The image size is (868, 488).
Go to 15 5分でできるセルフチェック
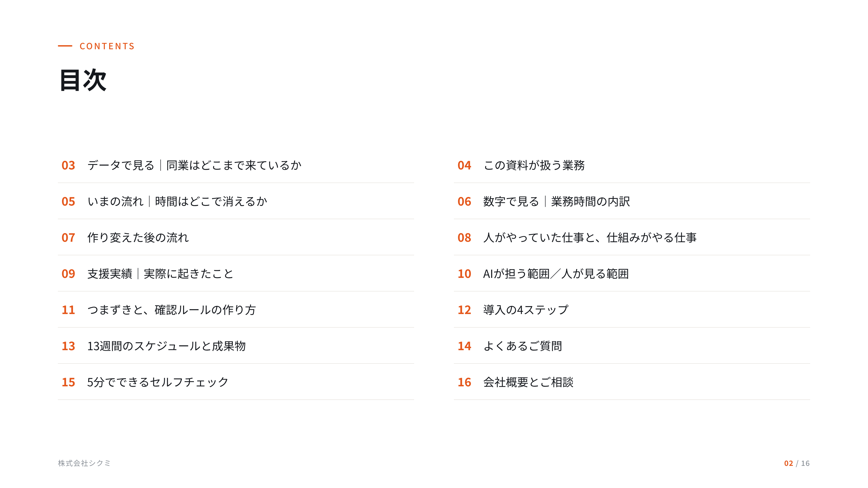click(x=236, y=382)
